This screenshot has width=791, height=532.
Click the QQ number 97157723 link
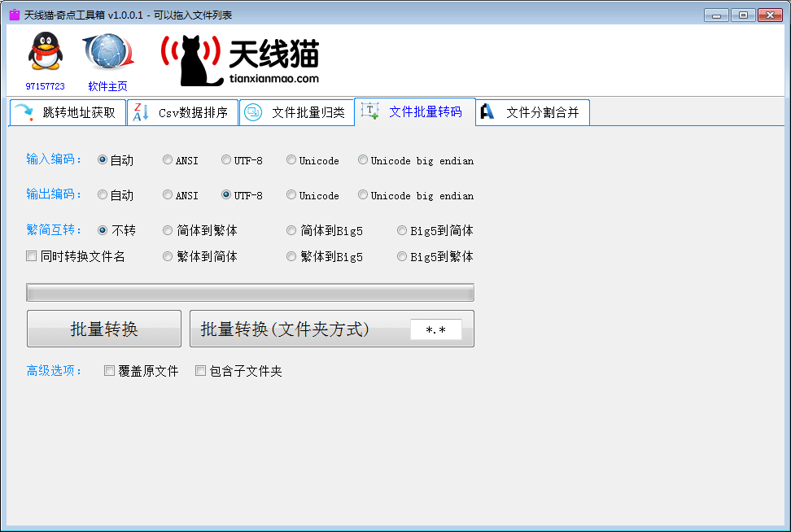46,86
